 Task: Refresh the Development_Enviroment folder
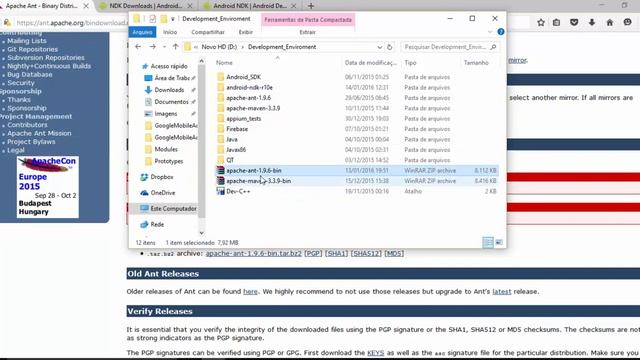pyautogui.click(x=389, y=47)
